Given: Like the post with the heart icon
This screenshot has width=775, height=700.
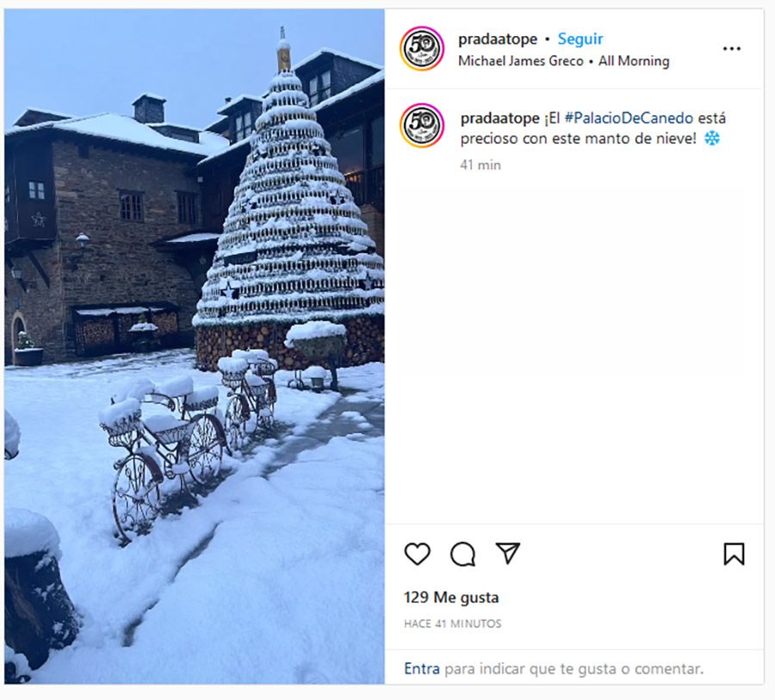Looking at the screenshot, I should pyautogui.click(x=417, y=554).
